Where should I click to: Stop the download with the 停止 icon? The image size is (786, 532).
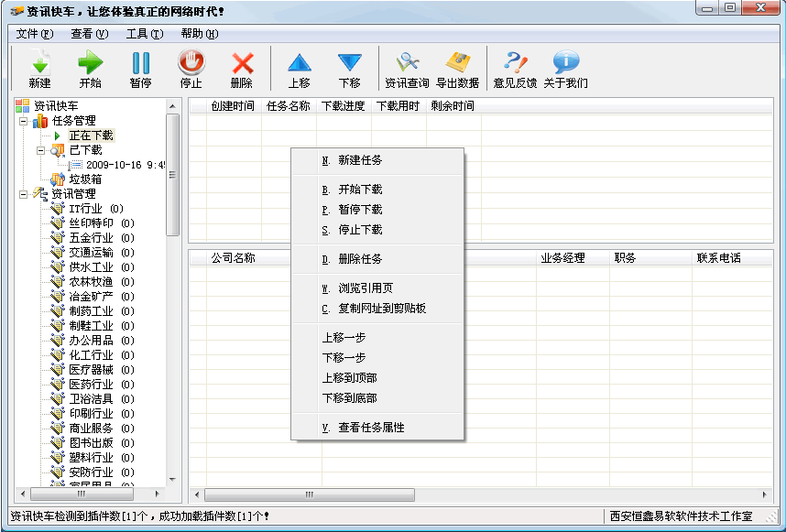(x=191, y=68)
